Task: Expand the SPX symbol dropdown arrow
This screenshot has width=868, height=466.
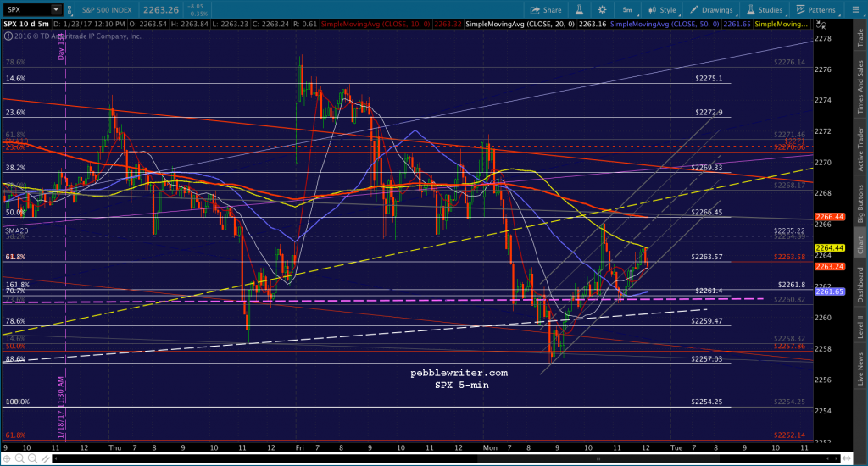Action: pyautogui.click(x=56, y=10)
